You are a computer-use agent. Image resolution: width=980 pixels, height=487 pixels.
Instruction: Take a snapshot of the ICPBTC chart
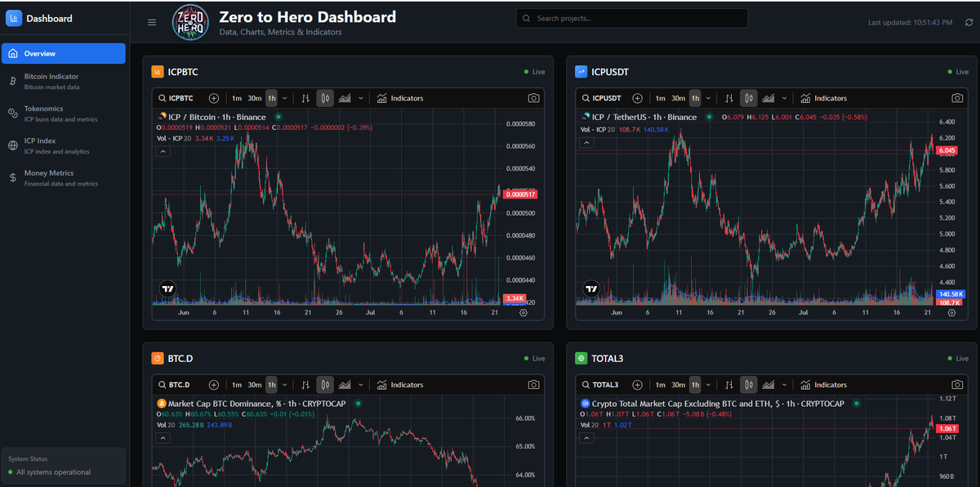533,98
